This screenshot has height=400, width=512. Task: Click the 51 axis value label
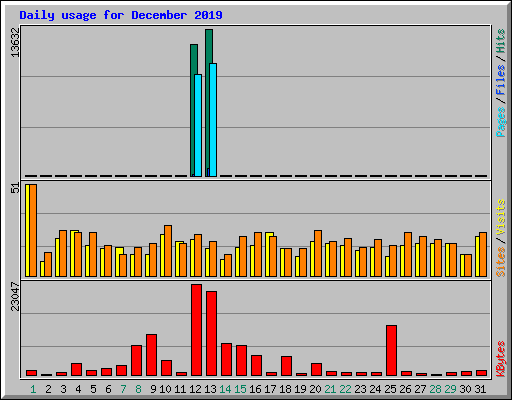point(15,188)
